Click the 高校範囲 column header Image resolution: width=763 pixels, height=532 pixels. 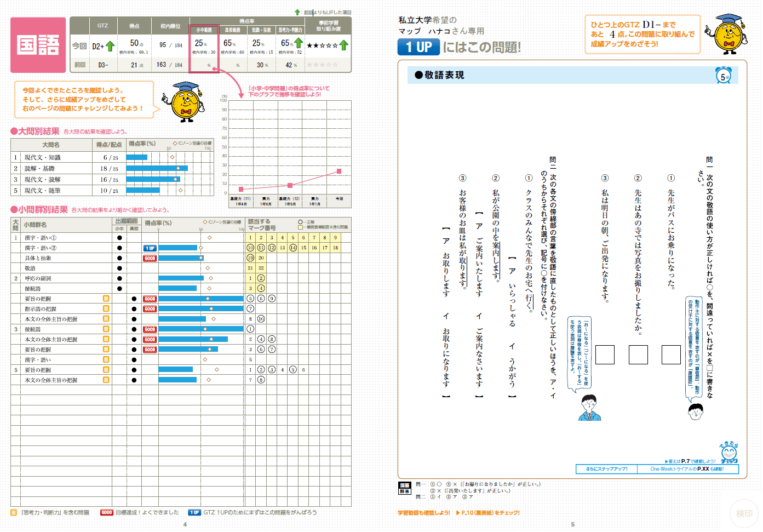point(233,30)
